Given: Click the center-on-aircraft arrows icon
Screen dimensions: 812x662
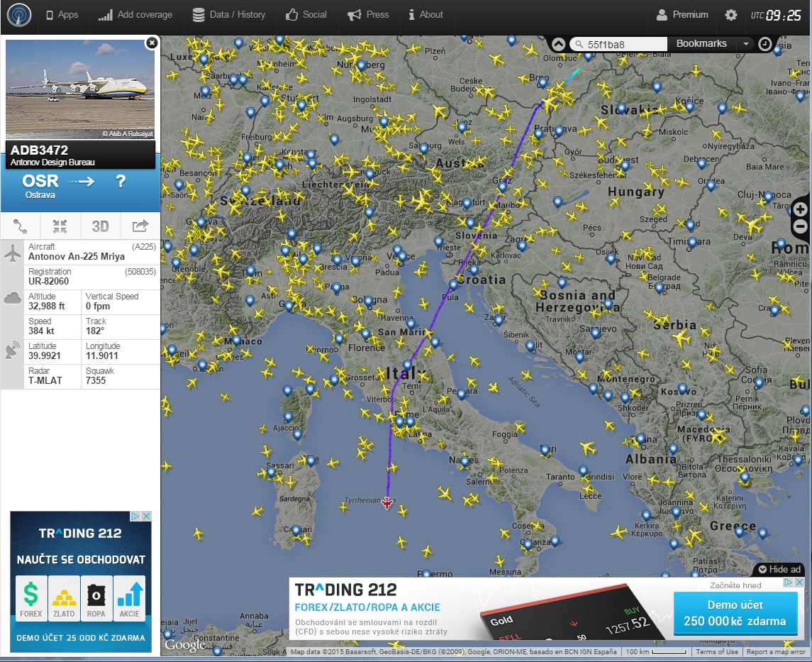Looking at the screenshot, I should coord(60,226).
